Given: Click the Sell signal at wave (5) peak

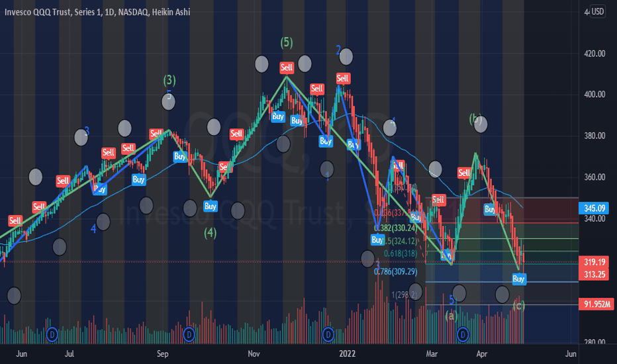Looking at the screenshot, I should pyautogui.click(x=287, y=68).
